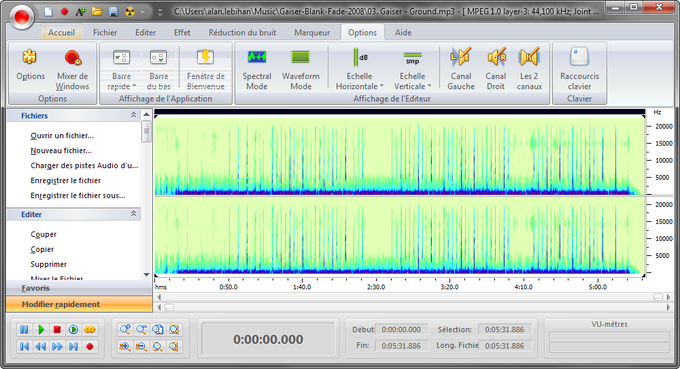The height and width of the screenshot is (369, 680).
Task: Click into the Début time field
Action: click(x=402, y=330)
